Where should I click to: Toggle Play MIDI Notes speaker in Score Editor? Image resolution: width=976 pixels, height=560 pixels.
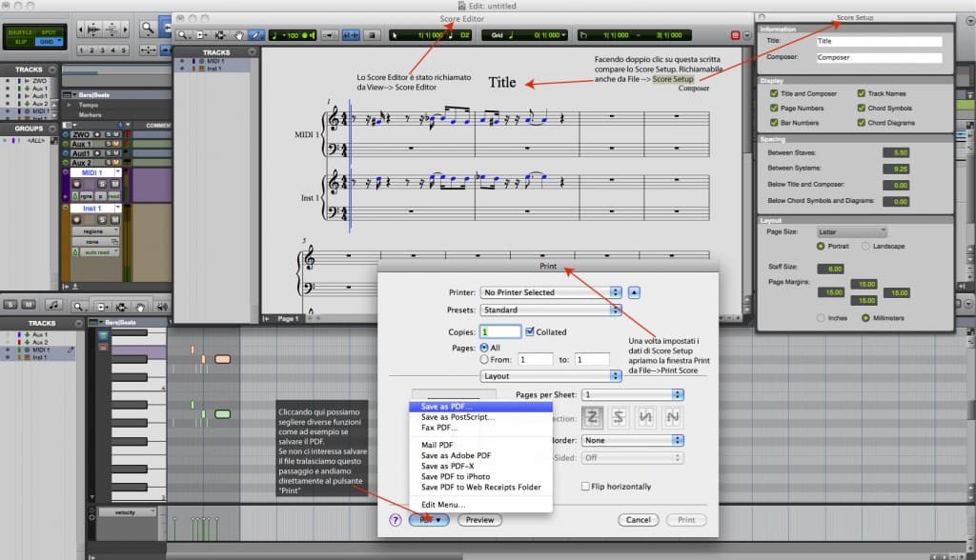312,35
